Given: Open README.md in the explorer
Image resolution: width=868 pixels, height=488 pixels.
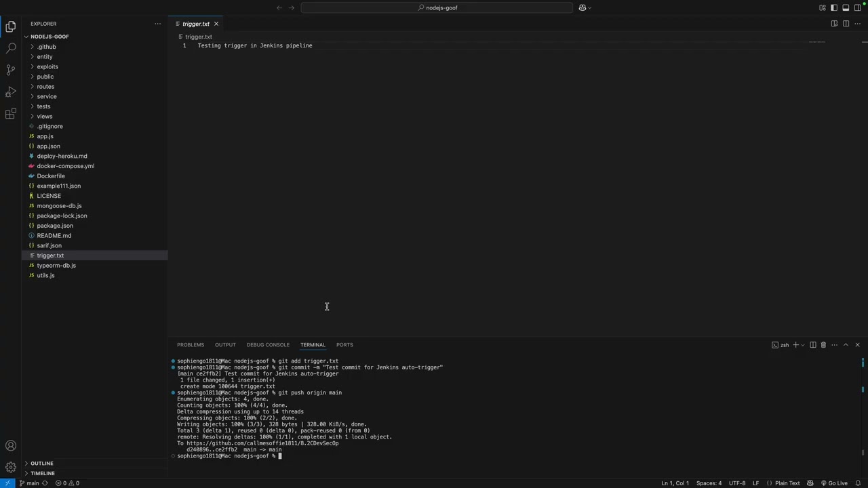Looking at the screenshot, I should click(x=54, y=236).
